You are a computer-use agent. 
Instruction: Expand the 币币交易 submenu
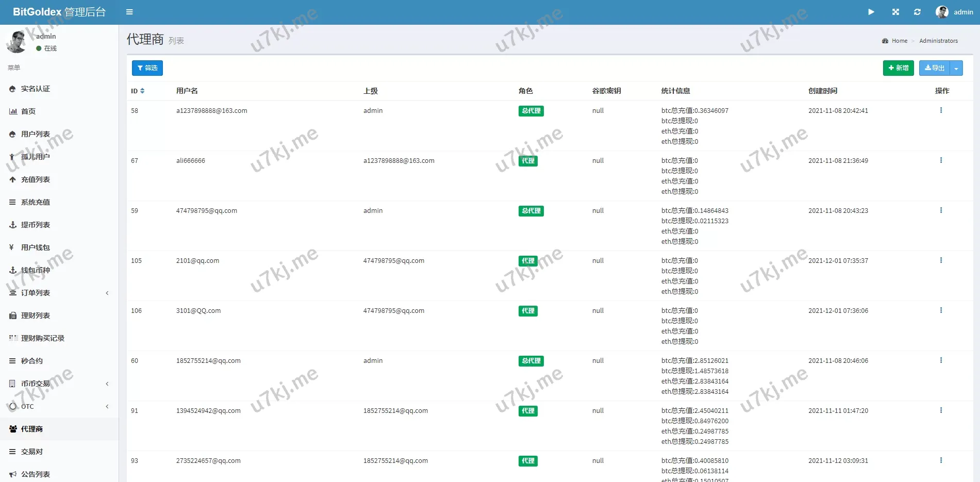click(35, 384)
